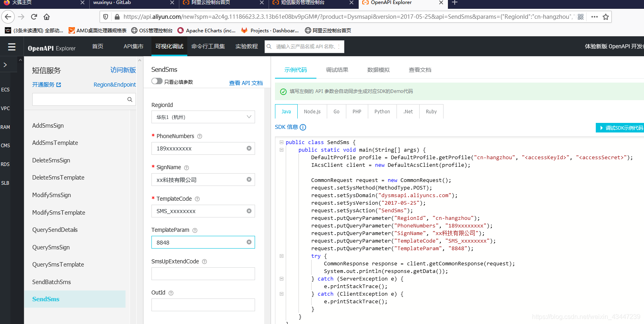View site security lock information
Image resolution: width=644 pixels, height=324 pixels.
117,17
